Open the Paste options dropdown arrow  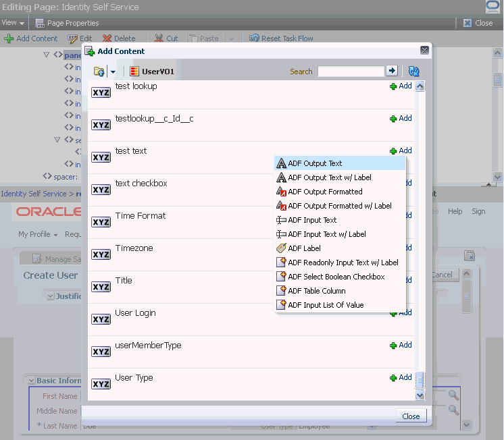[232, 39]
